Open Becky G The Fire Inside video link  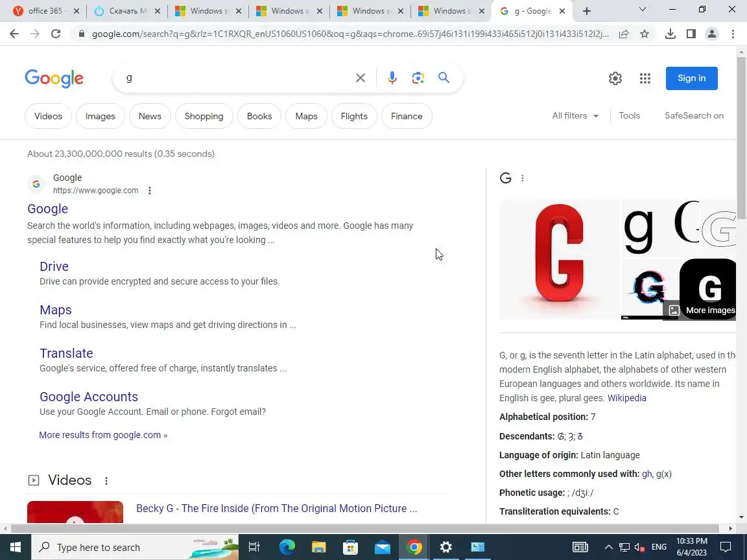pyautogui.click(x=276, y=509)
